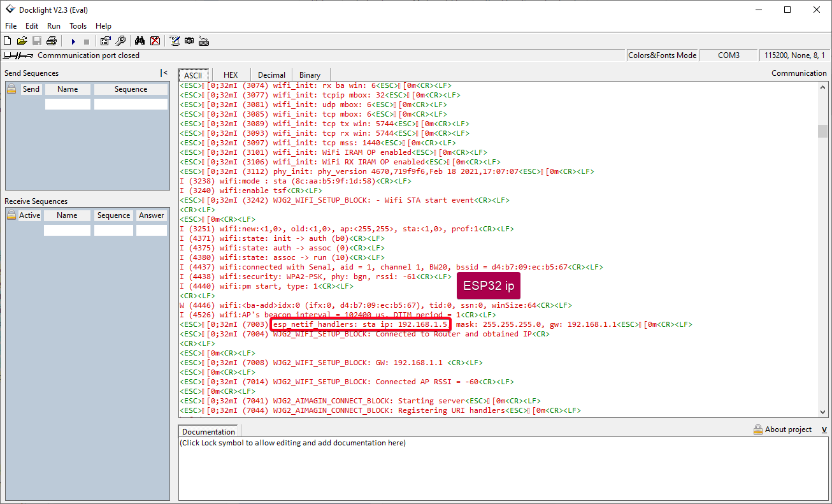
Task: Select the Documentation tab
Action: [208, 431]
